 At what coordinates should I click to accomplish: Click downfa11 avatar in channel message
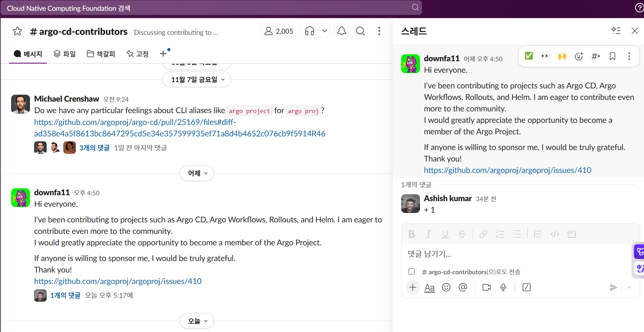(21, 198)
